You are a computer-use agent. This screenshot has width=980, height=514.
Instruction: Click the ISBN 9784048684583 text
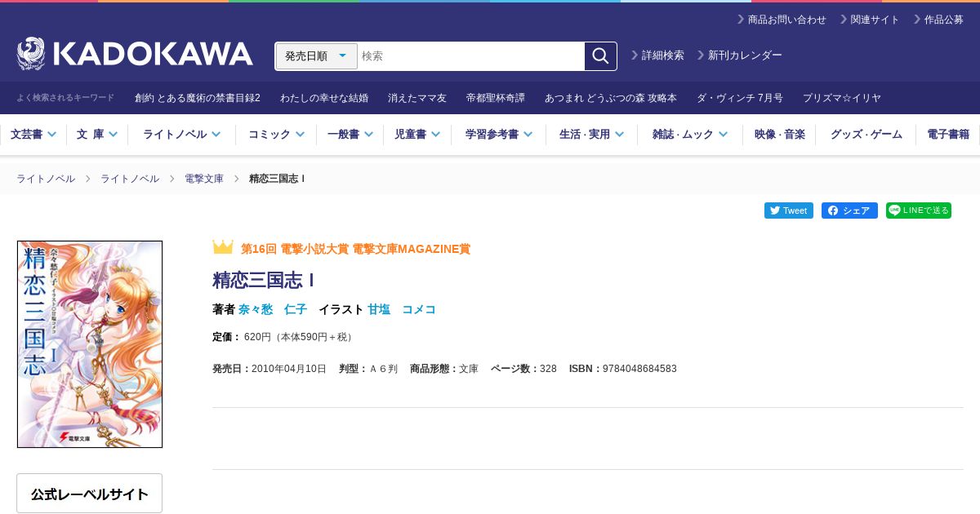click(x=623, y=369)
